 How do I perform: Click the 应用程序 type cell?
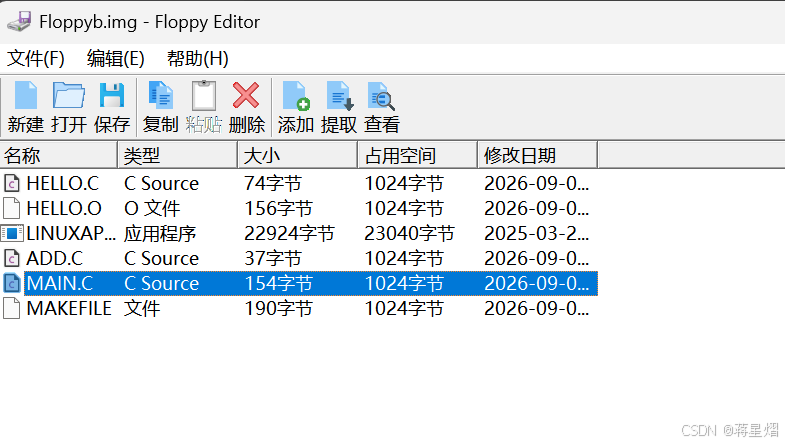coord(160,234)
